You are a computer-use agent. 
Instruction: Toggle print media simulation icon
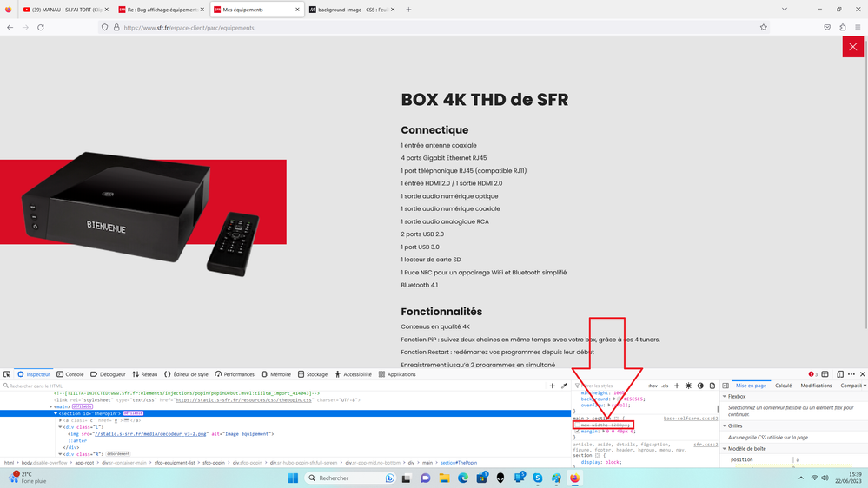[x=712, y=386]
